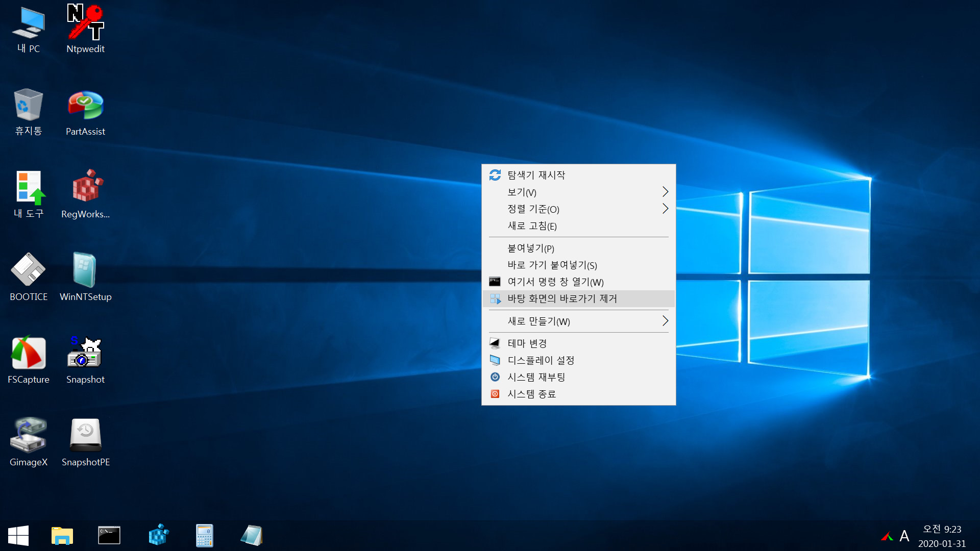The width and height of the screenshot is (980, 551).
Task: Expand the 보기(V) submenu
Action: coord(579,192)
